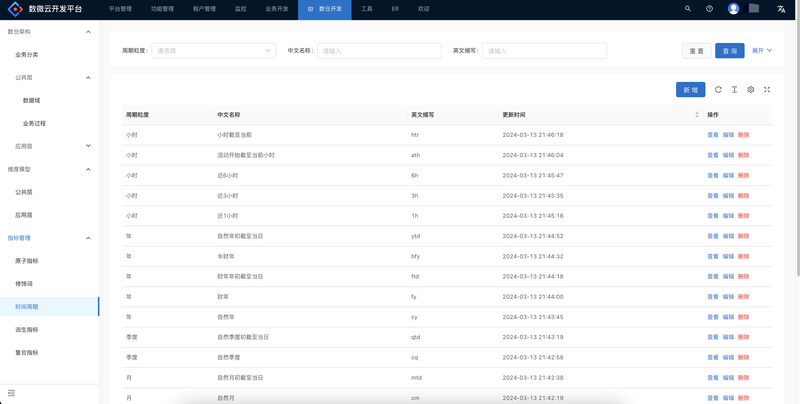Viewport: 800px width, 404px height.
Task: Click the 新增 button
Action: [690, 89]
